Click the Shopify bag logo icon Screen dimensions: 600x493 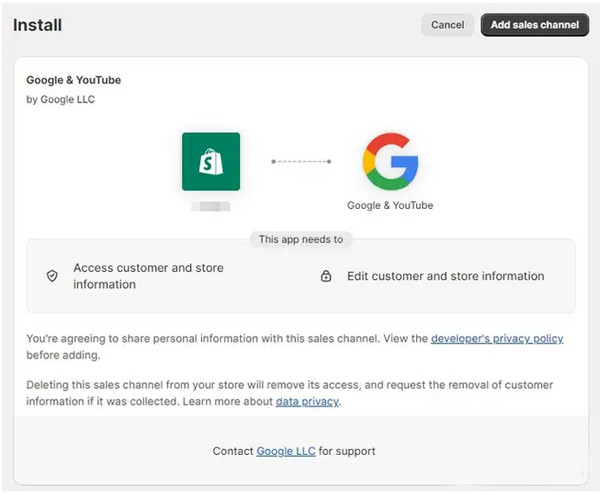(x=210, y=161)
